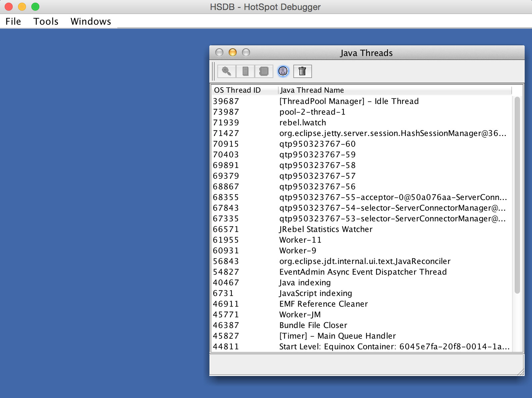Select 'Start Level: Equinox Container' thread row
The width and height of the screenshot is (532, 398).
(x=362, y=347)
